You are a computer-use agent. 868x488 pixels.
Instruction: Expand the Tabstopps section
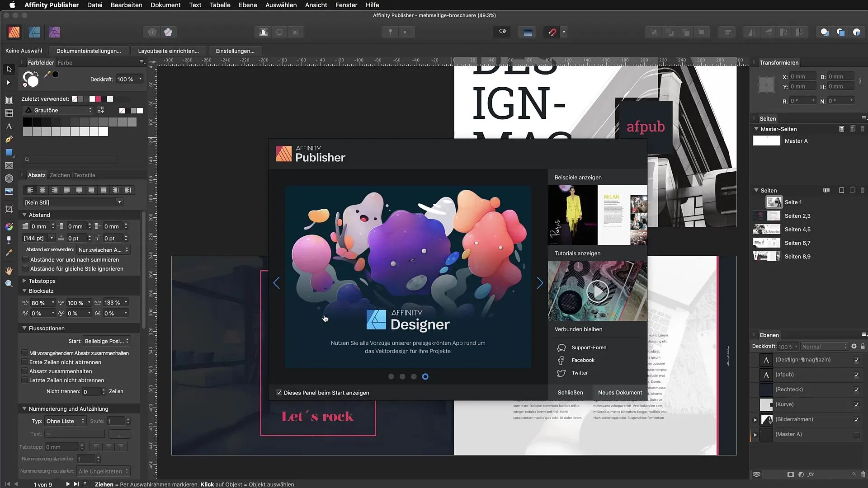click(24, 281)
